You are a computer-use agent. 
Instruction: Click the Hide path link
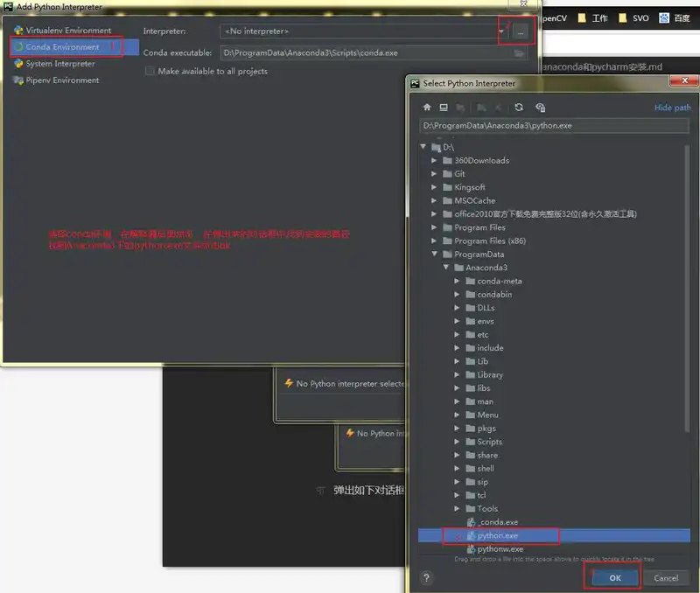pyautogui.click(x=672, y=108)
